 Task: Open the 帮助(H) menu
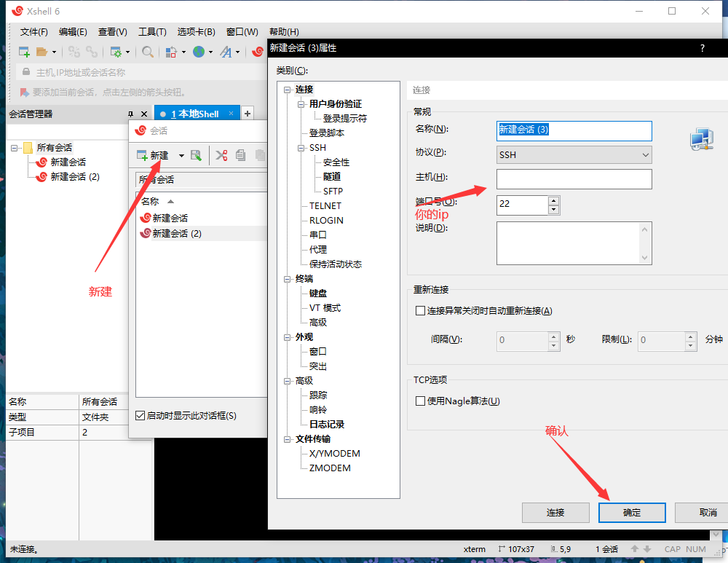(284, 31)
